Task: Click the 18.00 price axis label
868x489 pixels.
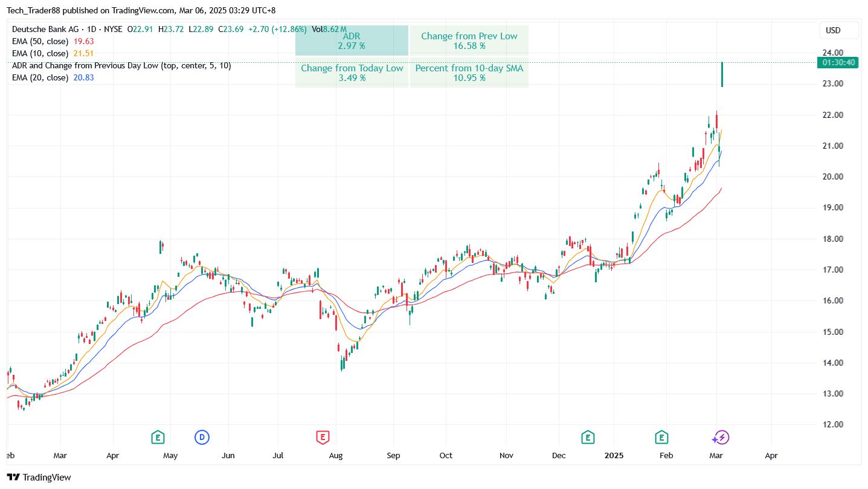Action: [x=832, y=239]
